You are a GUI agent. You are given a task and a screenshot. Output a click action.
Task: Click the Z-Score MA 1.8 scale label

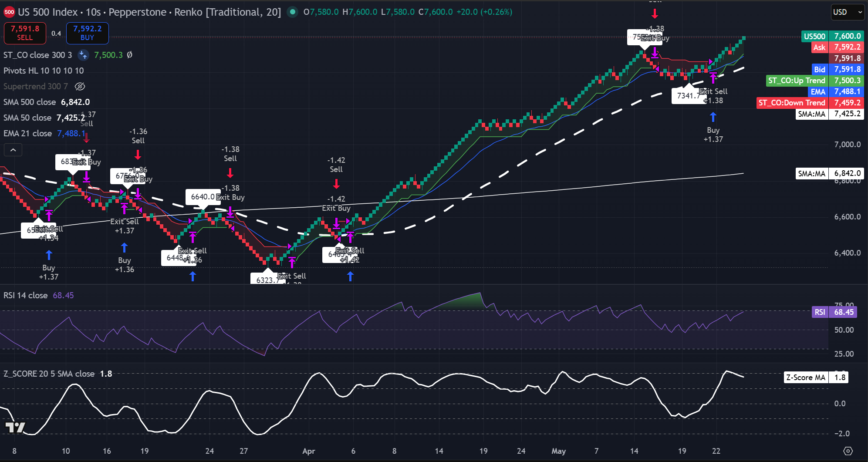[816, 378]
